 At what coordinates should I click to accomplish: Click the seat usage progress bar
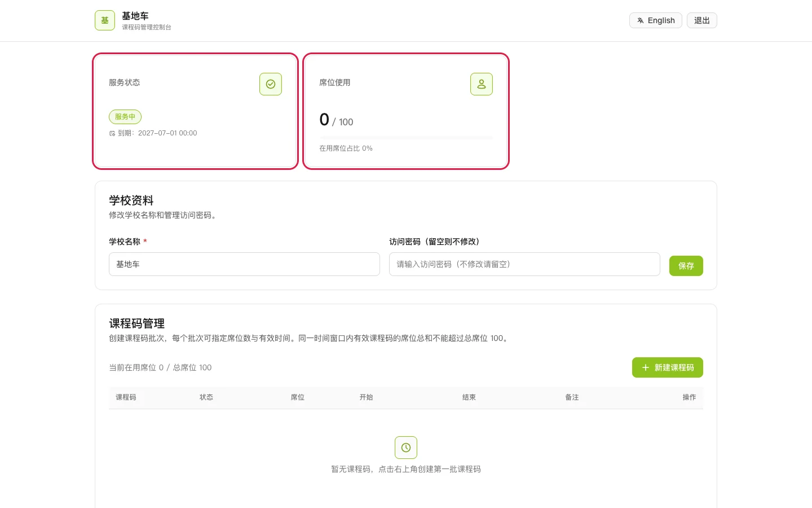(406, 138)
